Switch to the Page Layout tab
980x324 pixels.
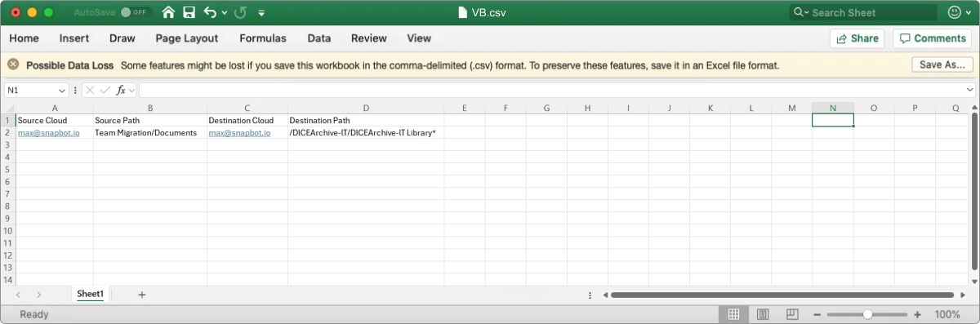click(187, 38)
